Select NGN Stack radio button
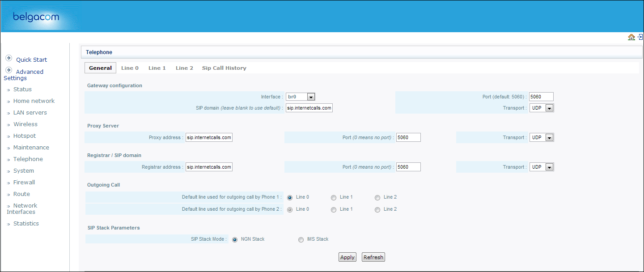Viewport: 644px width, 272px height. [x=235, y=239]
